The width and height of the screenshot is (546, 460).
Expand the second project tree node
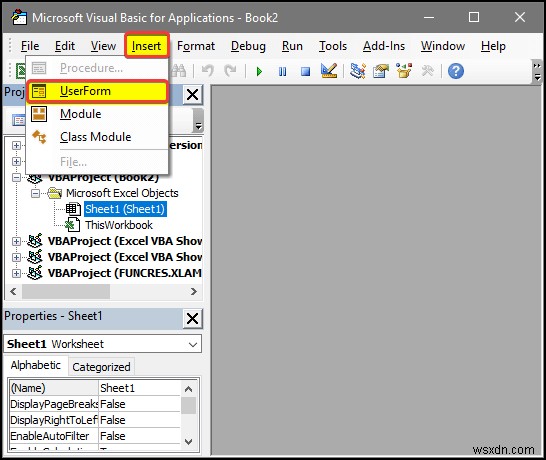pos(16,161)
